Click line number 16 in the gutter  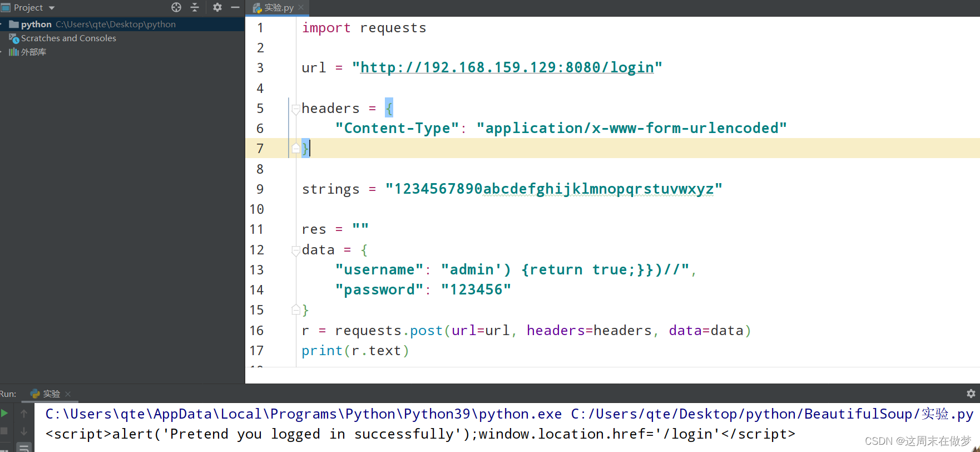click(x=256, y=331)
